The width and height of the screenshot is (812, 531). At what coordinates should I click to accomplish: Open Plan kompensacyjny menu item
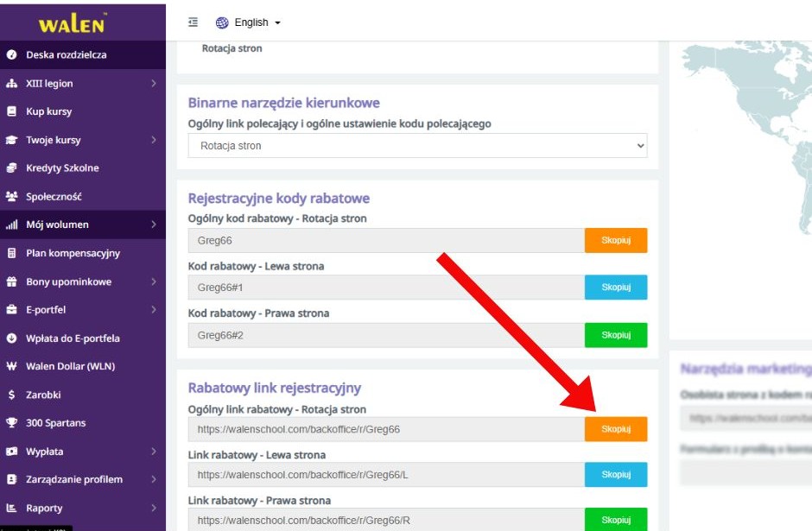(73, 254)
